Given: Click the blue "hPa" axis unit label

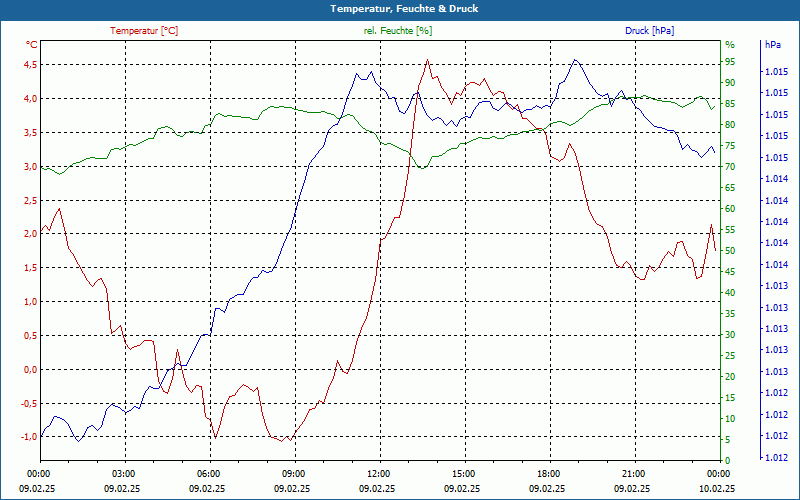Looking at the screenshot, I should (772, 45).
